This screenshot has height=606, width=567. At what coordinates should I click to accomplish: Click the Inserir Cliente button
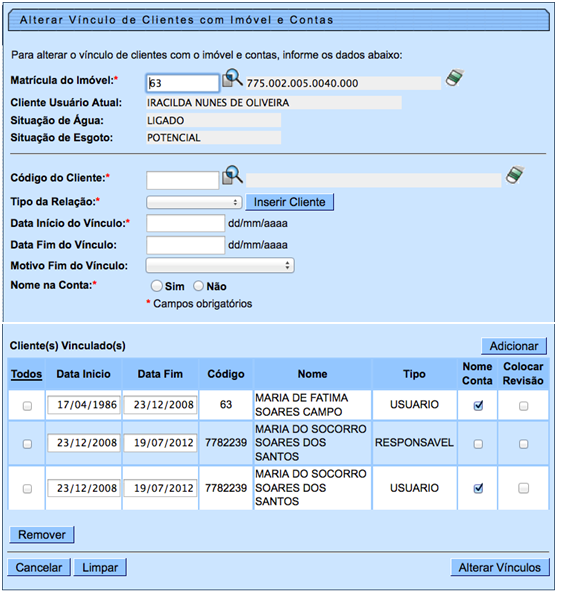tap(289, 202)
